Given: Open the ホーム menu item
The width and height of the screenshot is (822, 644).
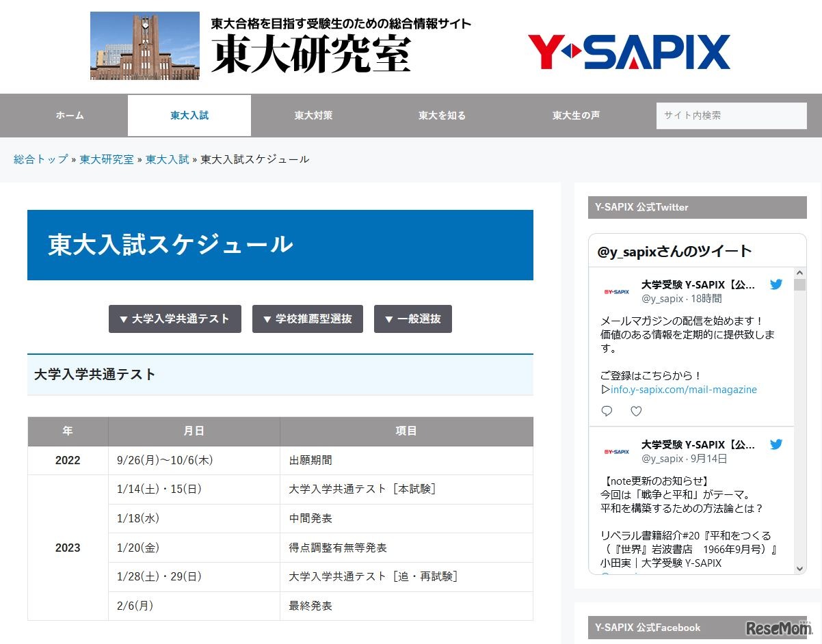Looking at the screenshot, I should 69,116.
